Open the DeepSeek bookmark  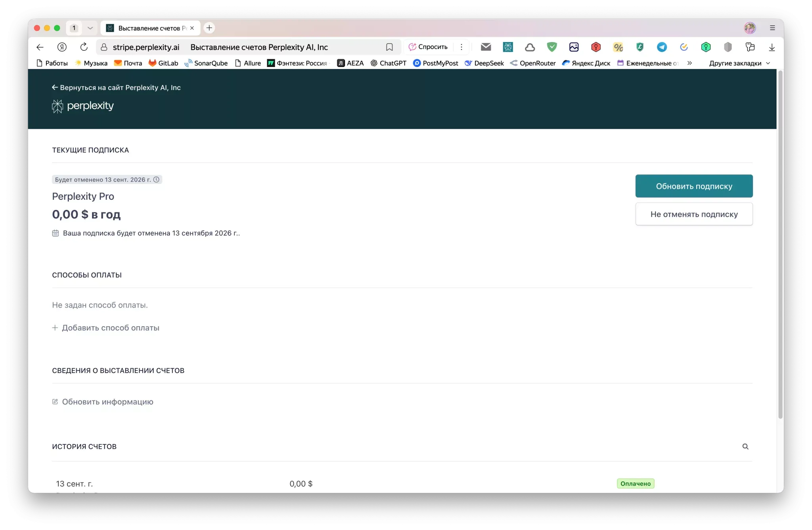pos(484,63)
